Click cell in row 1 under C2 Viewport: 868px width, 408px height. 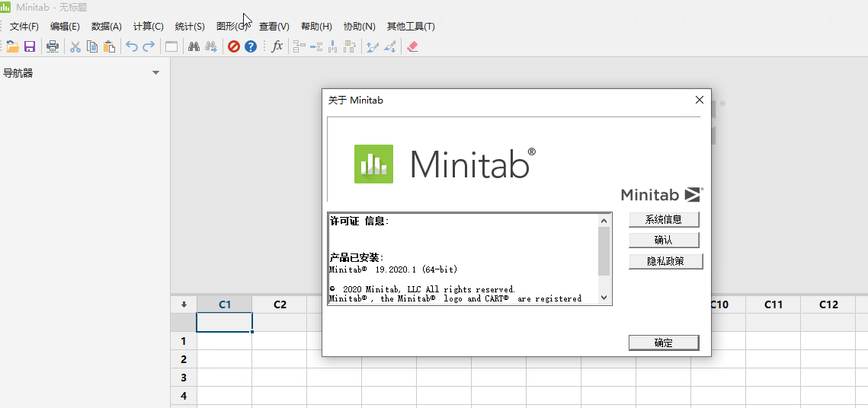[x=280, y=341]
